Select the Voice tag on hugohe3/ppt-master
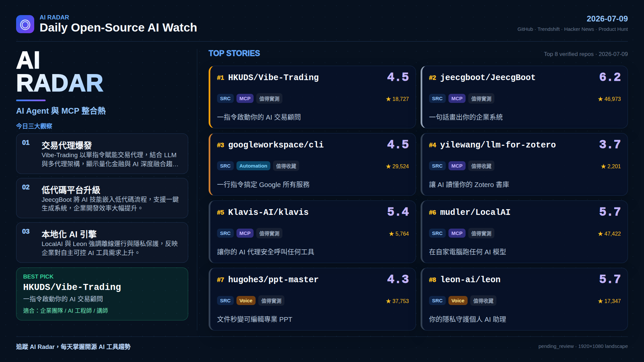The width and height of the screenshot is (644, 362). [x=246, y=301]
